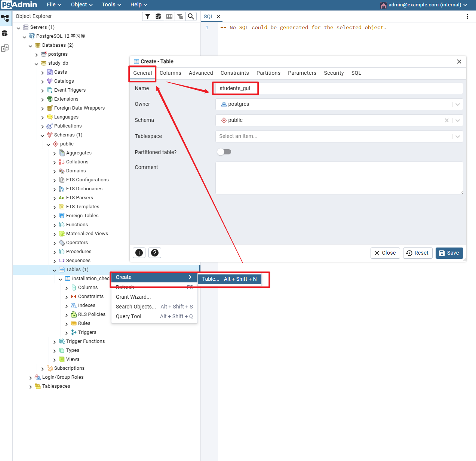Image resolution: width=476 pixels, height=461 pixels.
Task: Open the Query Tool database icon
Action: 159,16
